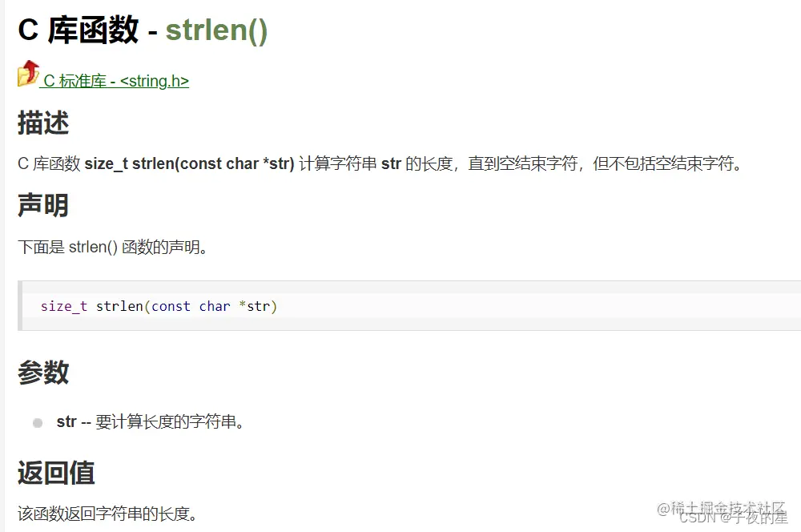Click the char keyword in code block

(215, 306)
